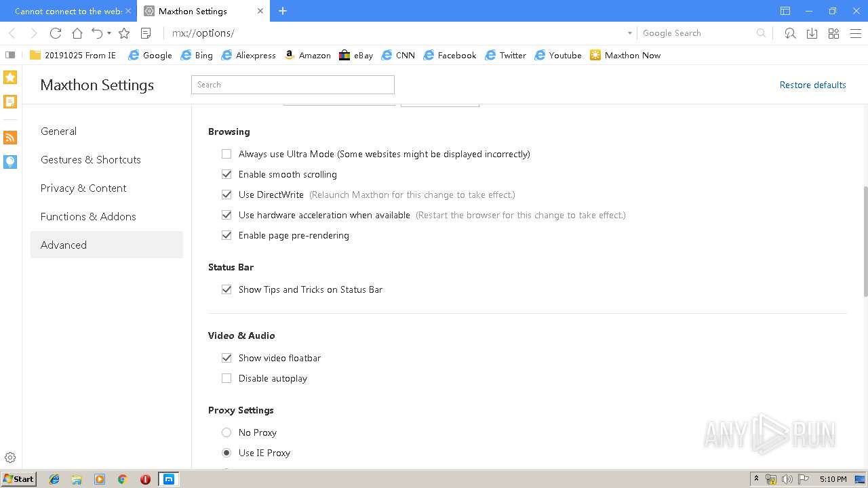
Task: Switch to 'Cannot connect to the web' tab
Action: click(68, 11)
